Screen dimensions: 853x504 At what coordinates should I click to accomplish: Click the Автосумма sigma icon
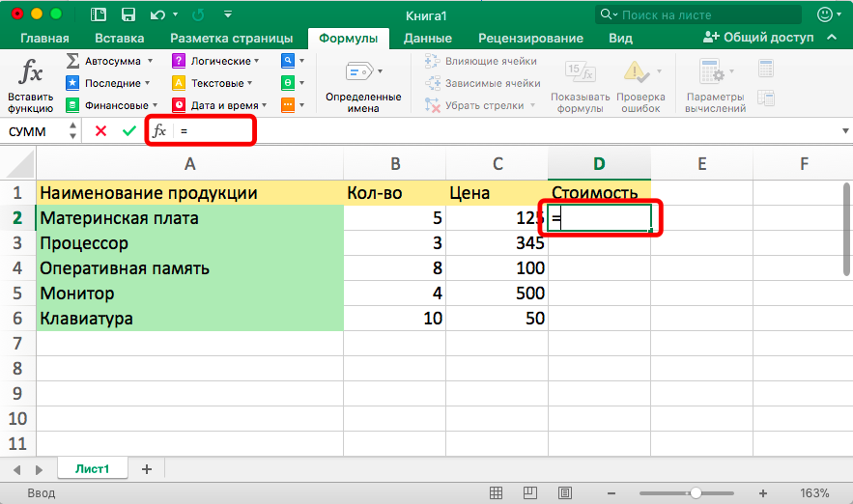(72, 61)
